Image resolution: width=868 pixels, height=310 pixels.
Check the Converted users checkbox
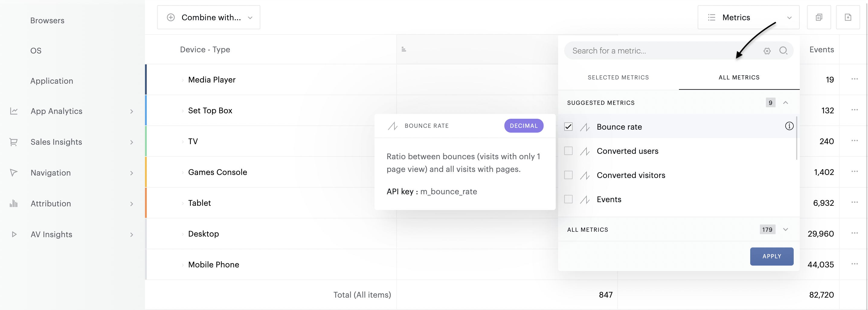(x=568, y=151)
